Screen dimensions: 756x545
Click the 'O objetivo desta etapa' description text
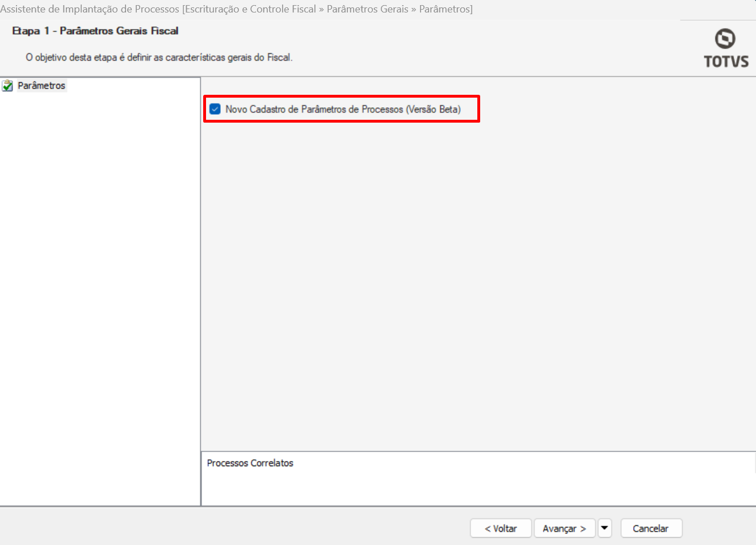pyautogui.click(x=159, y=57)
